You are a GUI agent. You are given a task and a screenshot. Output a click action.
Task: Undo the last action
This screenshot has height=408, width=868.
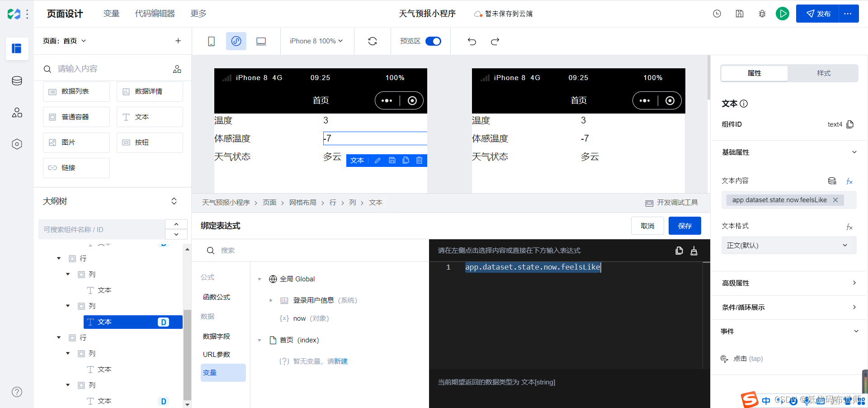pos(472,42)
